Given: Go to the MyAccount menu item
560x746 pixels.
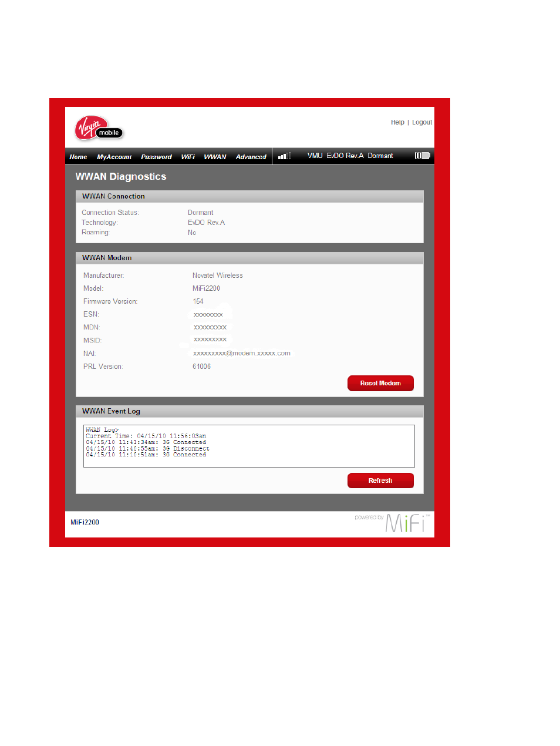Looking at the screenshot, I should pyautogui.click(x=114, y=157).
